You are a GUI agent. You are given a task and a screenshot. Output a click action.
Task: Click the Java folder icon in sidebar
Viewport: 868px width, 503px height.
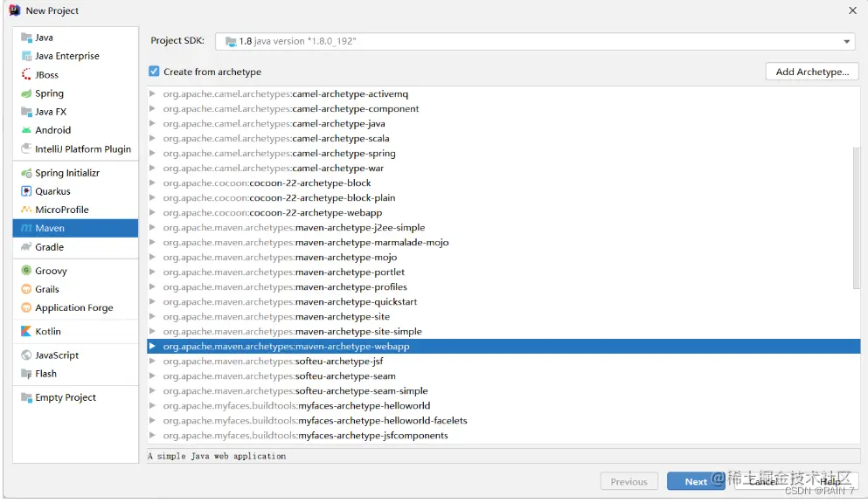pos(26,38)
